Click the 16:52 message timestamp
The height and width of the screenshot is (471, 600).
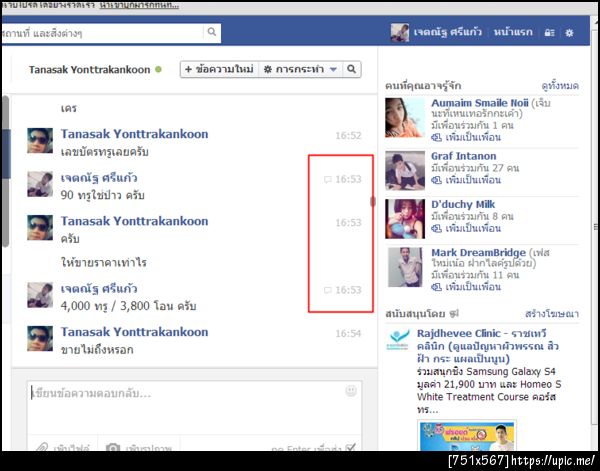(348, 135)
